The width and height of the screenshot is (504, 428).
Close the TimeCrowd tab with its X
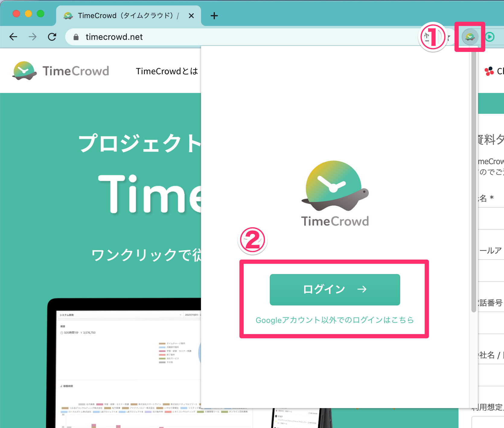click(x=191, y=16)
